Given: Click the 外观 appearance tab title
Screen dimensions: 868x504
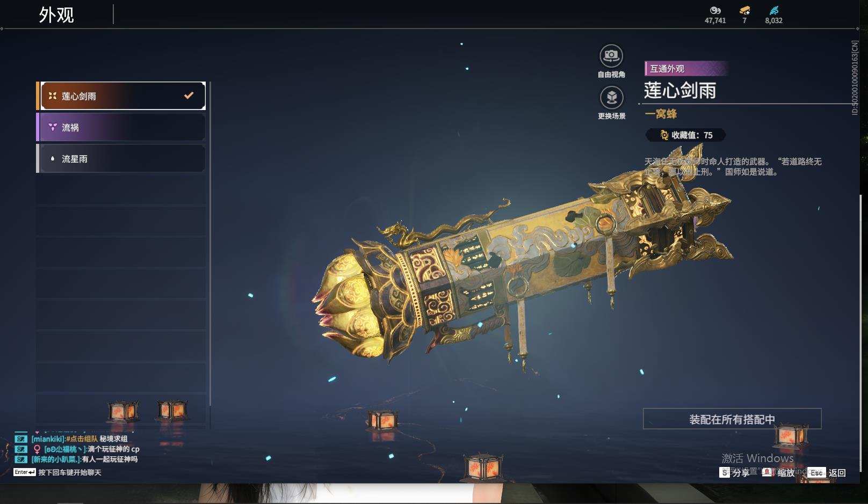Looking at the screenshot, I should [56, 15].
